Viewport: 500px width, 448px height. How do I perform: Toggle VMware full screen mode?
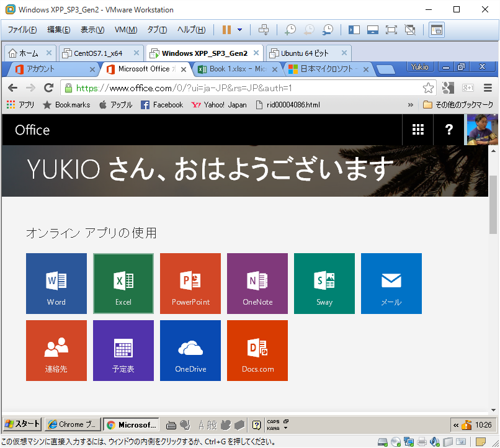tap(391, 30)
